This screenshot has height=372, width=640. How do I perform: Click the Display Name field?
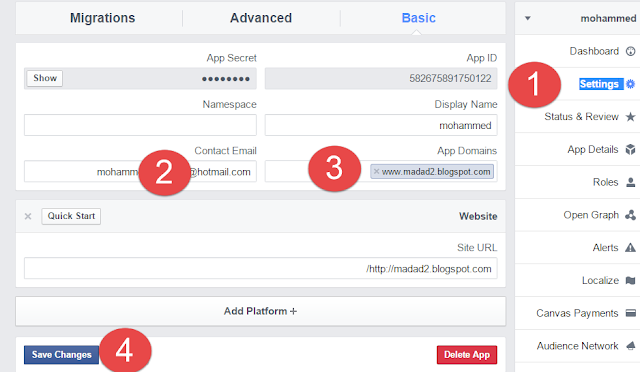point(381,125)
